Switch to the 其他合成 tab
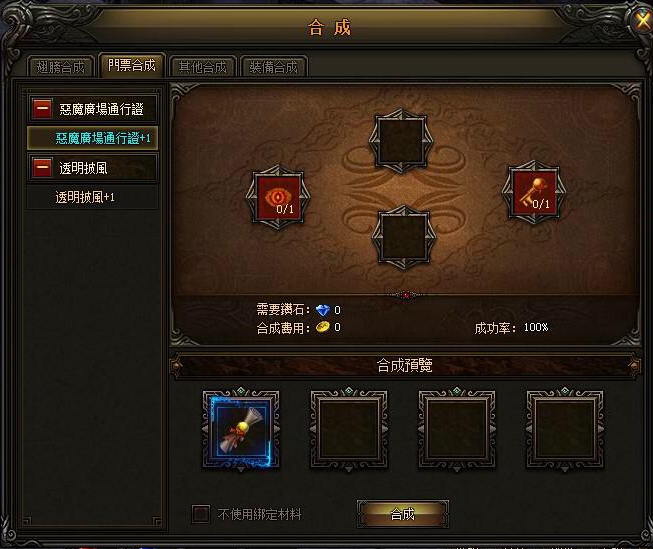Image resolution: width=653 pixels, height=549 pixels. pyautogui.click(x=202, y=67)
